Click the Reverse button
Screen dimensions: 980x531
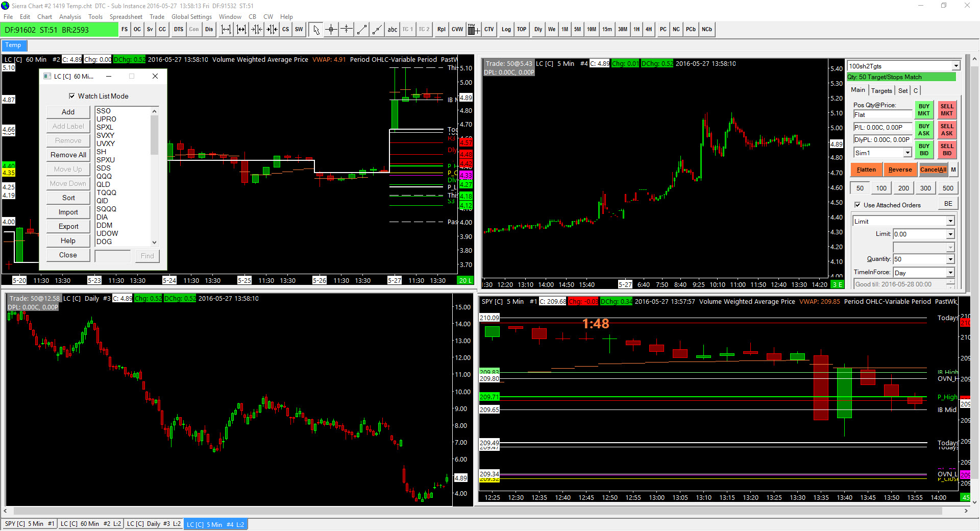click(900, 170)
